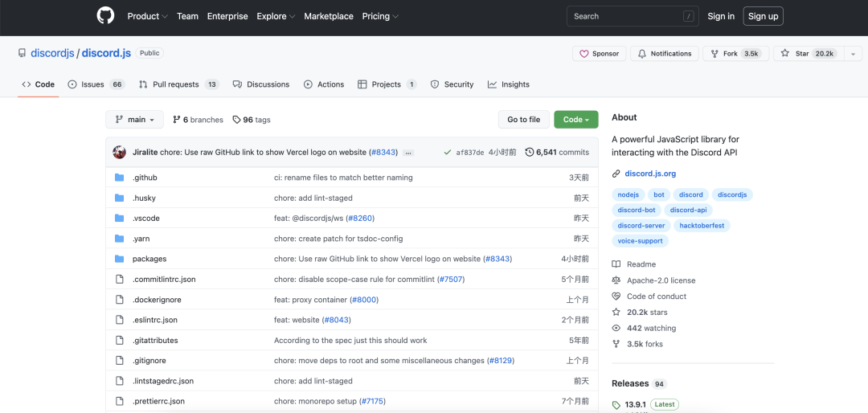Click the link icon beside discord.js.org
This screenshot has width=868, height=413.
coord(616,174)
